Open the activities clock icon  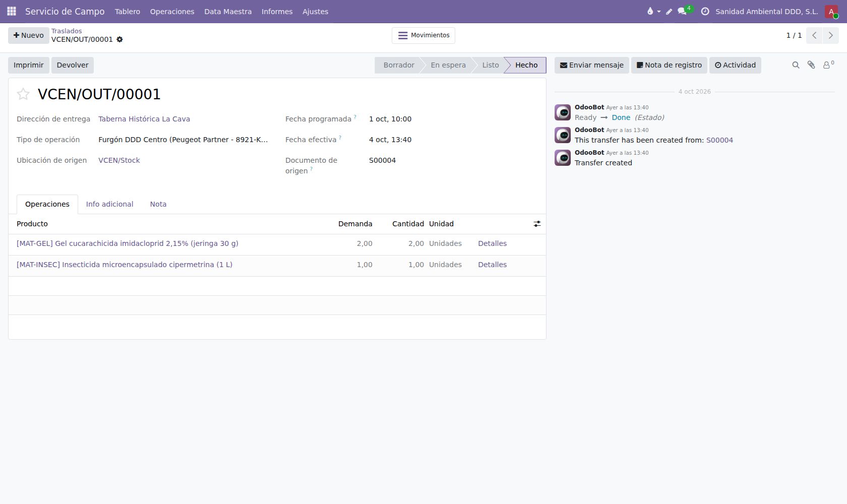[x=705, y=11]
